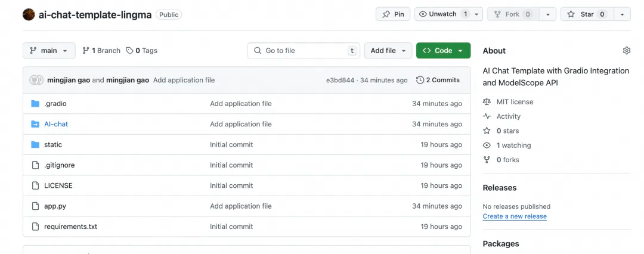Viewport: 644px width, 254px height.
Task: Click the commit history clock icon
Action: pyautogui.click(x=420, y=80)
